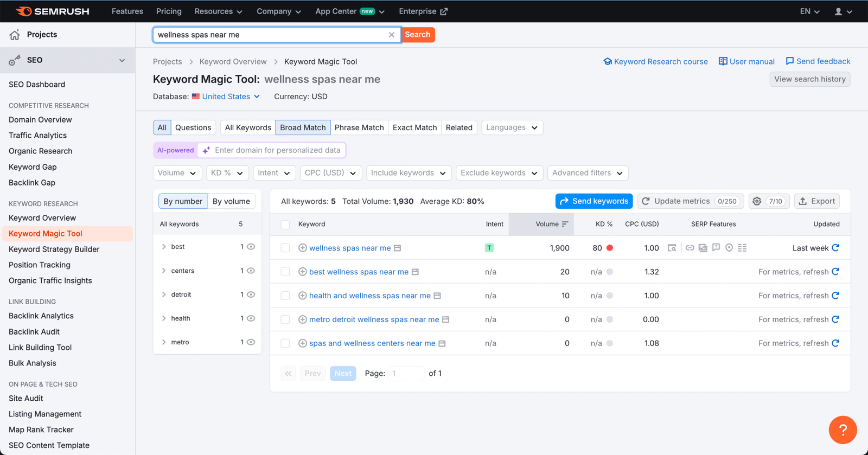Open Exclude keywords dropdown
868x455 pixels.
(x=499, y=173)
